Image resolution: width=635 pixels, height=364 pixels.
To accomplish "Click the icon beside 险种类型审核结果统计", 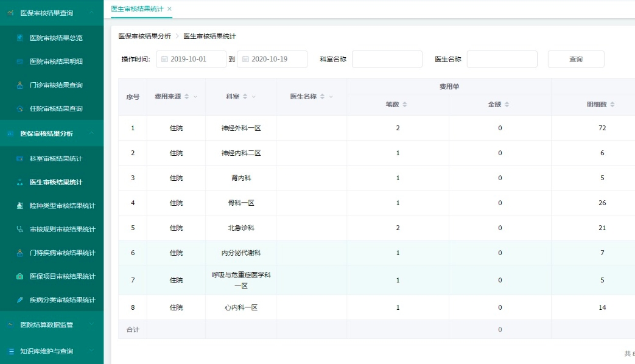I will click(20, 206).
